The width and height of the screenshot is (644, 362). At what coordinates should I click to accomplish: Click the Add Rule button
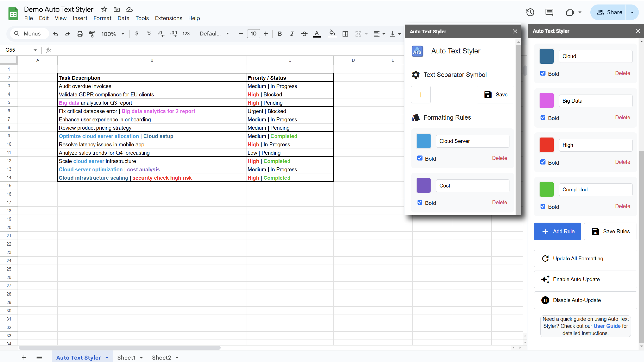[557, 232]
